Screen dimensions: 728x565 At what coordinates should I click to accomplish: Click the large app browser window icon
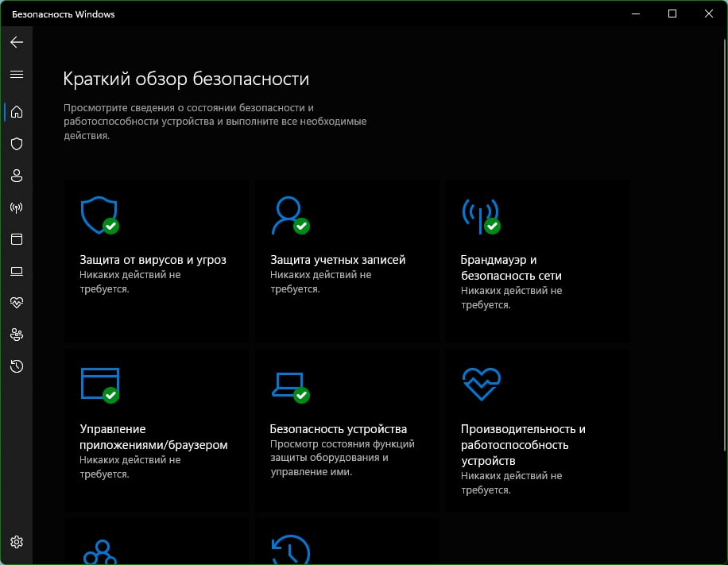100,385
